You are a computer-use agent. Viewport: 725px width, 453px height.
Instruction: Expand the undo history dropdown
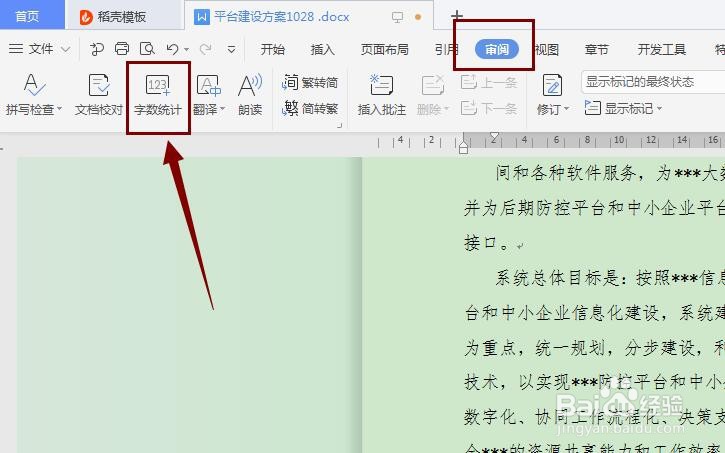[187, 49]
